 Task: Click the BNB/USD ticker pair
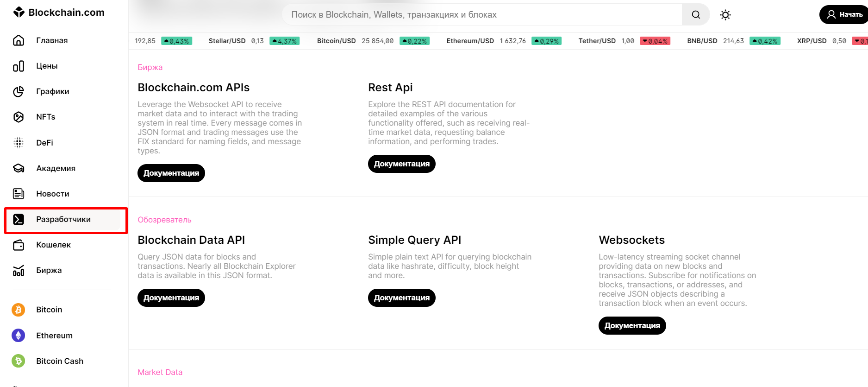pyautogui.click(x=702, y=41)
